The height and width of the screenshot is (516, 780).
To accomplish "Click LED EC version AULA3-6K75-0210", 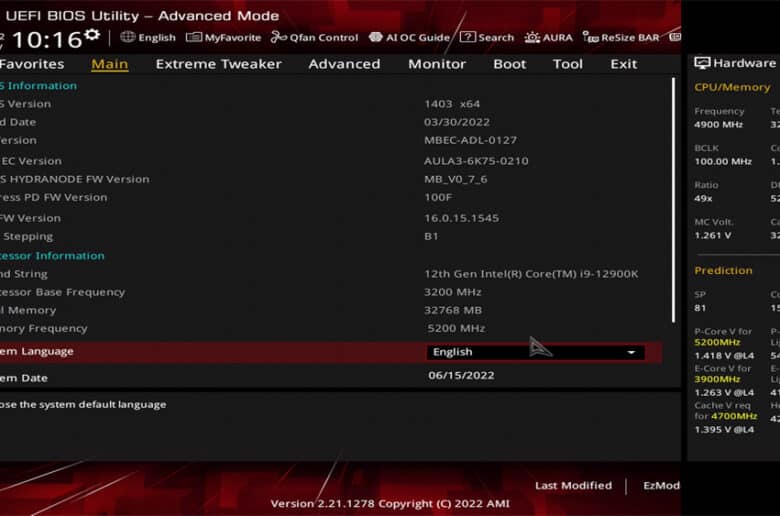I will [476, 161].
